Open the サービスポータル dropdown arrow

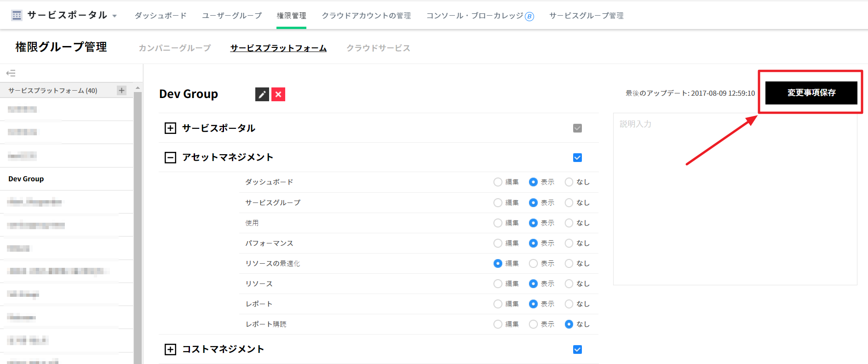tap(115, 16)
